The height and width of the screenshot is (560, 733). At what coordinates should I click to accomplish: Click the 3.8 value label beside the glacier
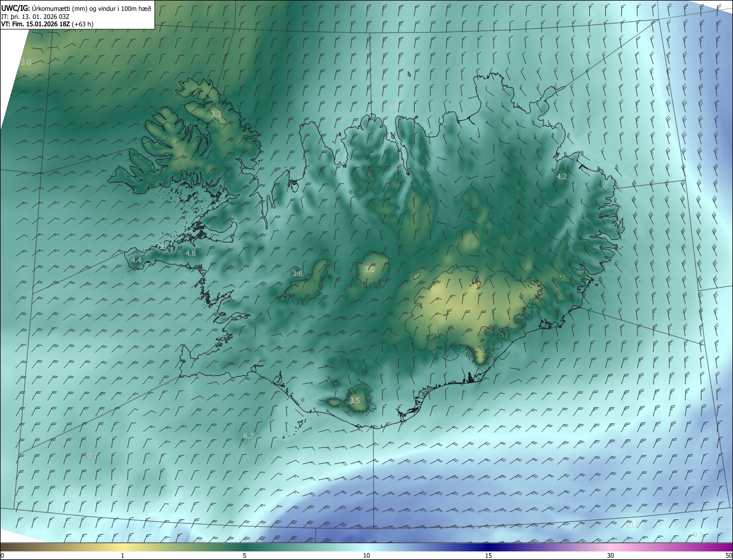[x=297, y=274]
